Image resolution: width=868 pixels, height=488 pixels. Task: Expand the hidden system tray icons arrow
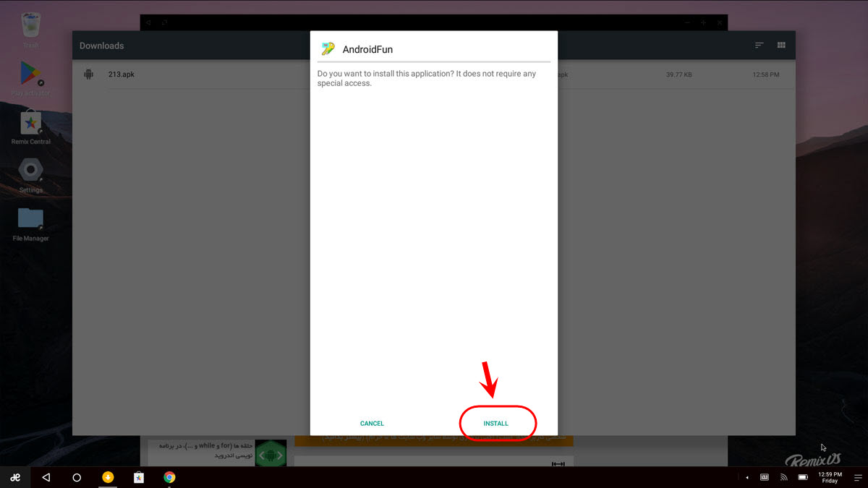[747, 478]
